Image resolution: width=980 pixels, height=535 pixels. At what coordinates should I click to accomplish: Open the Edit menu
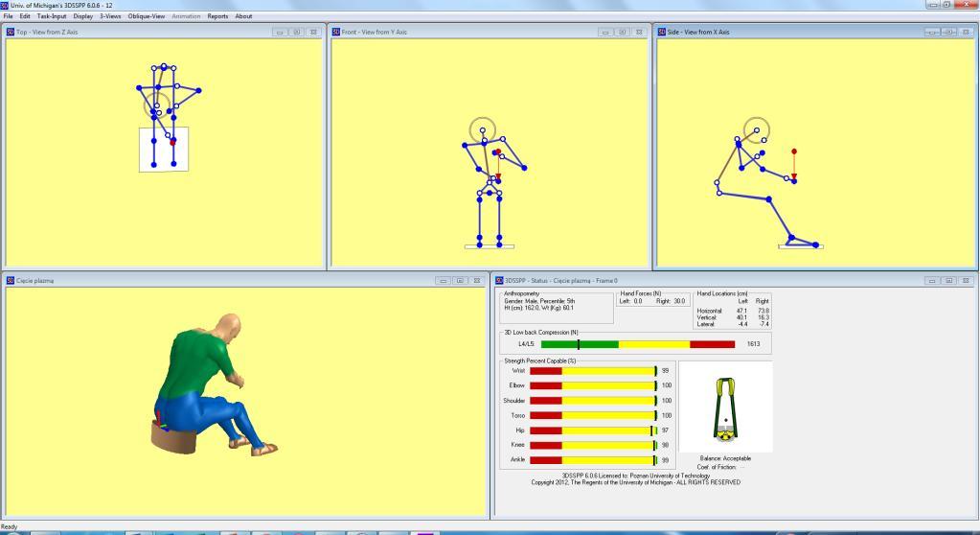pyautogui.click(x=24, y=16)
